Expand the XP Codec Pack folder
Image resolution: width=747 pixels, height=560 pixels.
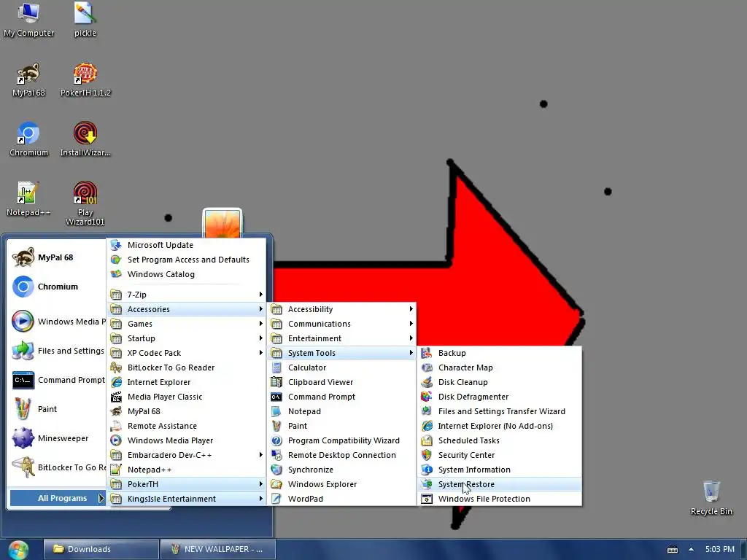click(x=186, y=353)
